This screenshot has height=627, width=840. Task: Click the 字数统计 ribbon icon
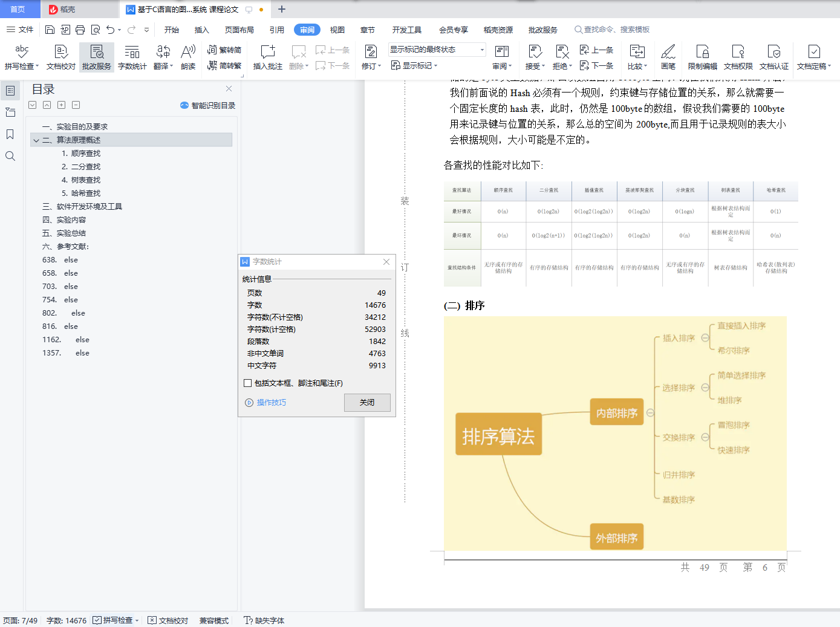tap(132, 57)
